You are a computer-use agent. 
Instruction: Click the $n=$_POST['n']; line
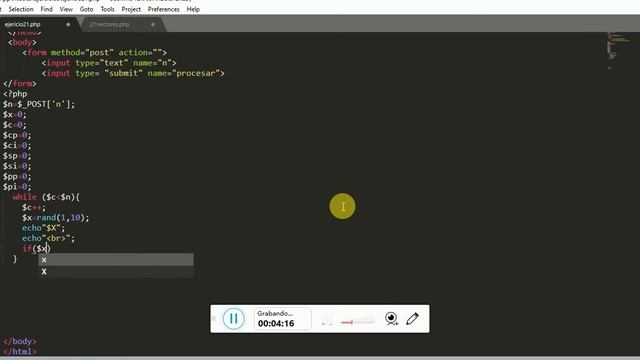(39, 104)
